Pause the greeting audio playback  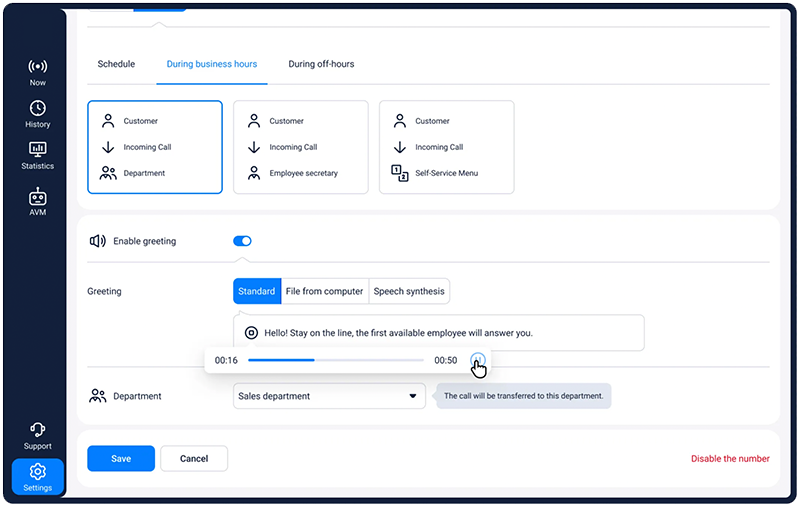[x=478, y=360]
